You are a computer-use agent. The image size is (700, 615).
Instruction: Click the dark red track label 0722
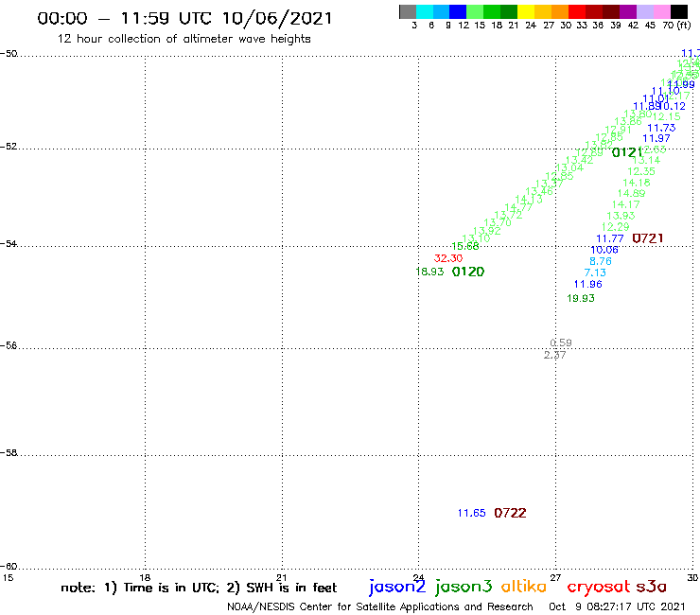[510, 513]
